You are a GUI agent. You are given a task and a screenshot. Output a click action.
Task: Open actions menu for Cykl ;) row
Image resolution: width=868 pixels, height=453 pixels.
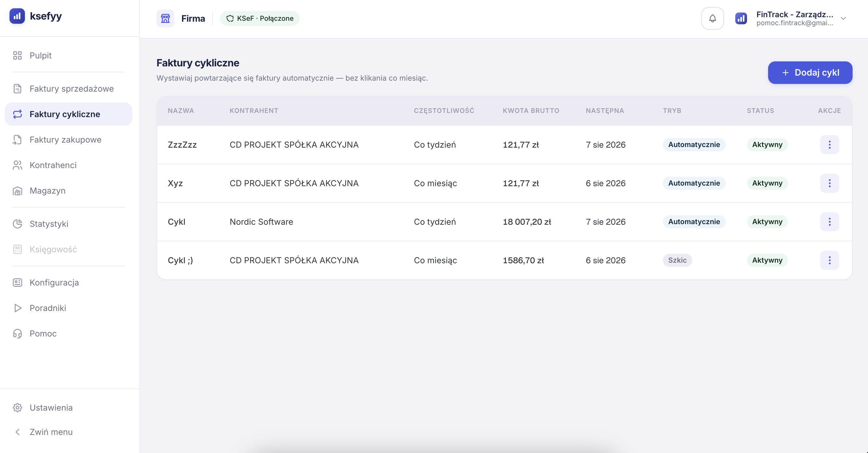[829, 260]
